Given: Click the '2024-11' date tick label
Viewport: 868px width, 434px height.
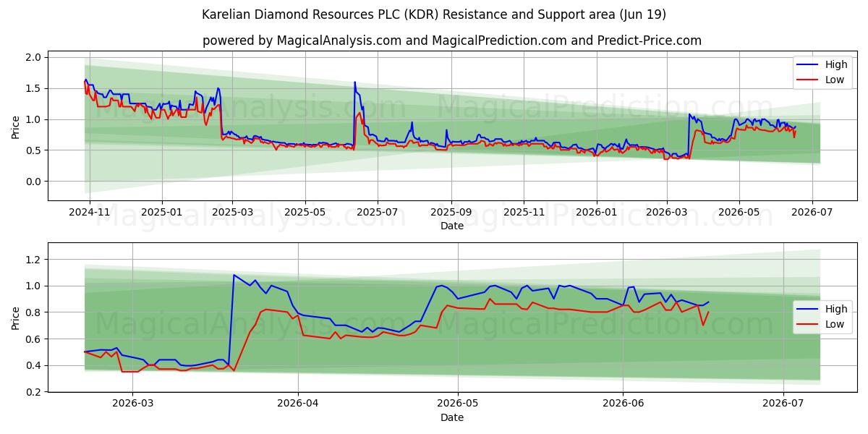Looking at the screenshot, I should click(90, 213).
